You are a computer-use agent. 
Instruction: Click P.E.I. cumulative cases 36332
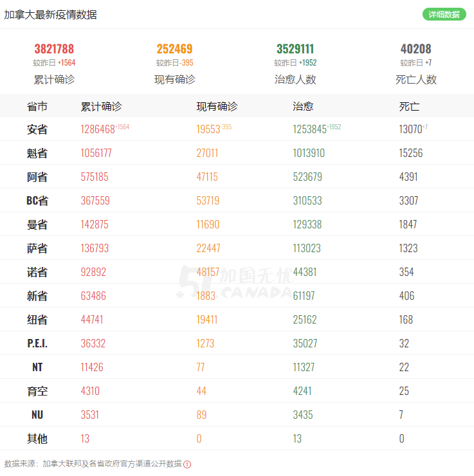coord(93,343)
